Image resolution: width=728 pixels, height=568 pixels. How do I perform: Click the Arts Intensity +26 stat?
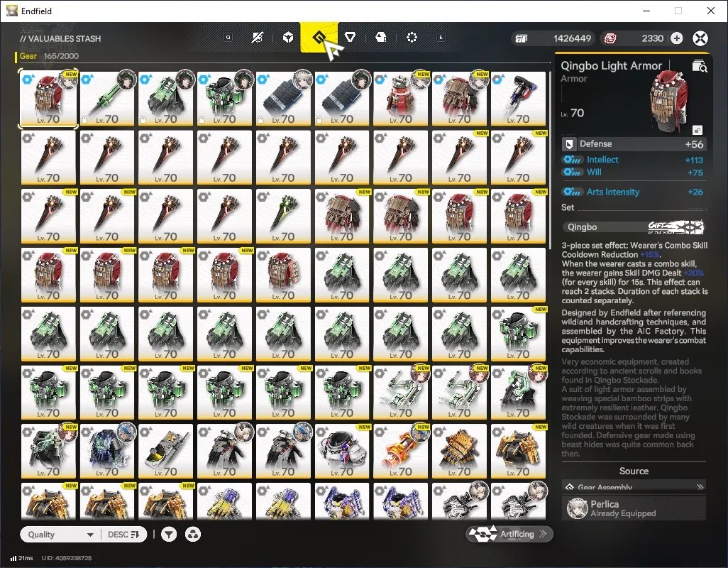(x=634, y=192)
